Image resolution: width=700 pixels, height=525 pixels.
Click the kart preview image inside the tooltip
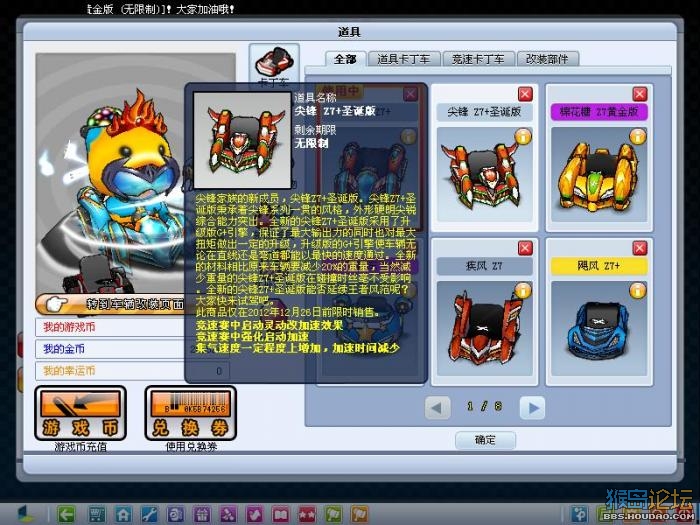(x=242, y=140)
